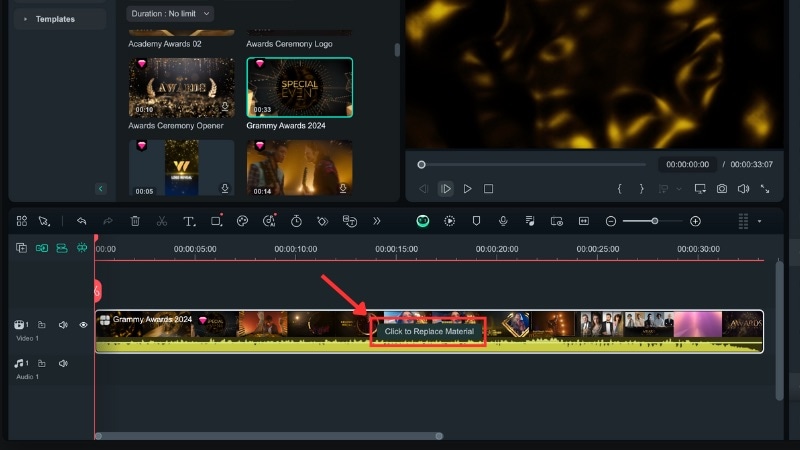Adjust the timeline zoom slider handle

[655, 221]
